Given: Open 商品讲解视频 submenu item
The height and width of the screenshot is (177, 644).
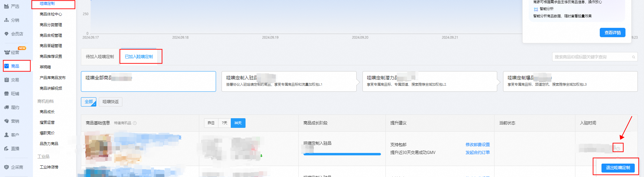Looking at the screenshot, I should click(51, 88).
